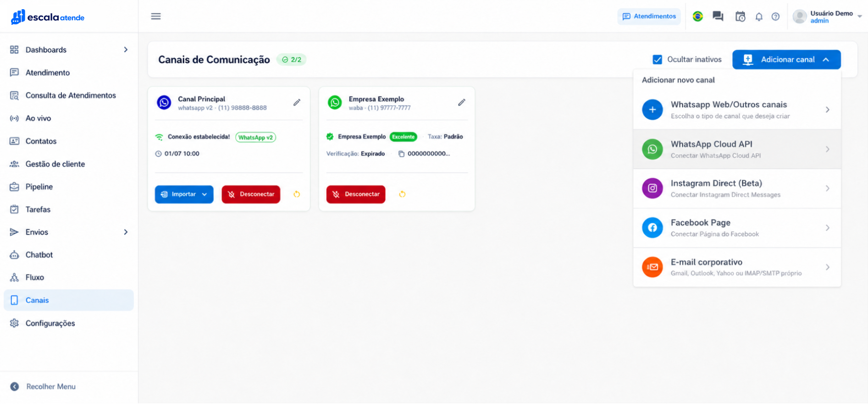Screen dimensions: 868x407
Task: Click the Canal Principal WhatsApp avatar icon
Action: coord(164,102)
